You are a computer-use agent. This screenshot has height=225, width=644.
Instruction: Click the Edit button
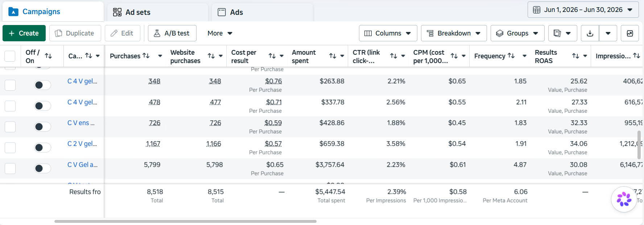[122, 33]
